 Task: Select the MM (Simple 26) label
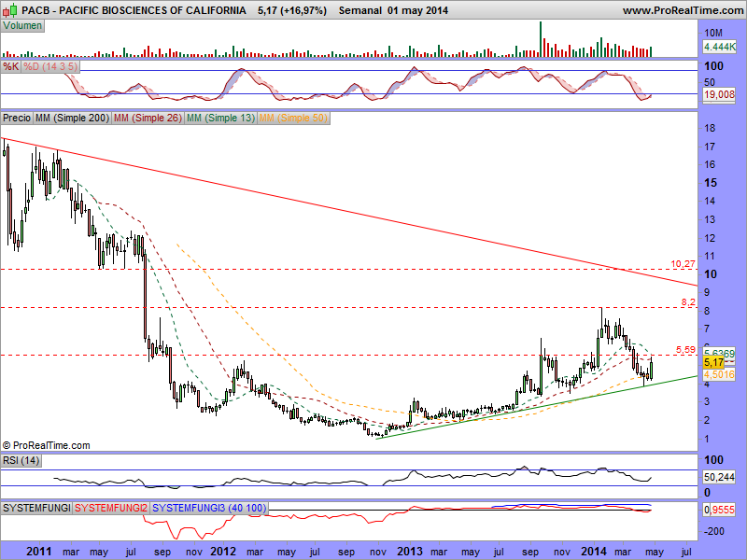click(x=148, y=118)
